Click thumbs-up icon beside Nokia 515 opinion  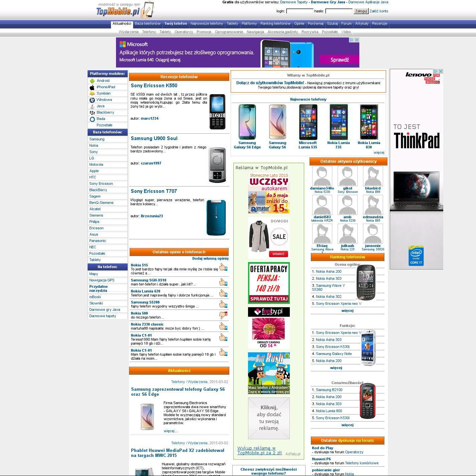223,267
